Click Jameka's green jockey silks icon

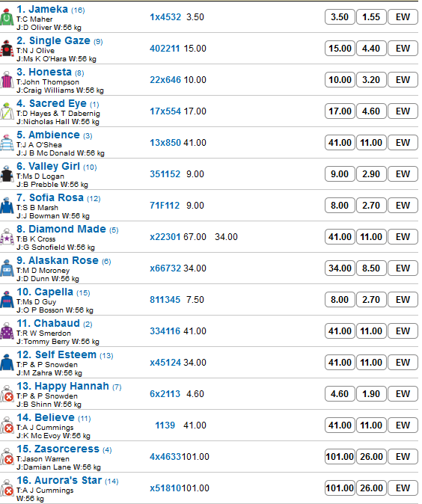coord(7,17)
